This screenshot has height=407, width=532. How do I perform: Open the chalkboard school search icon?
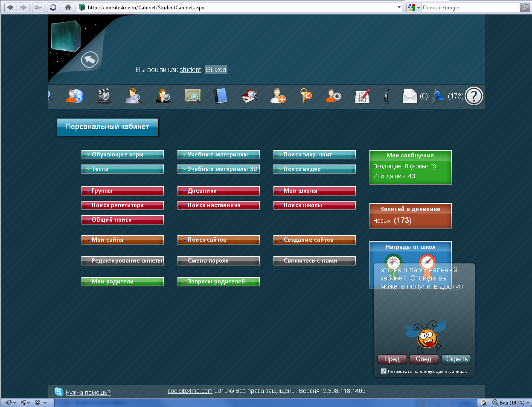(x=193, y=96)
